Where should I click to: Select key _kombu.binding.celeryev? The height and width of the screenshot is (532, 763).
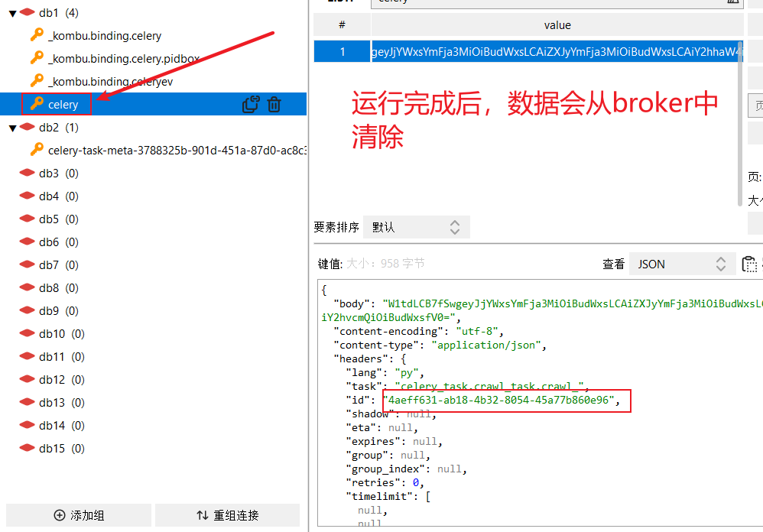110,82
